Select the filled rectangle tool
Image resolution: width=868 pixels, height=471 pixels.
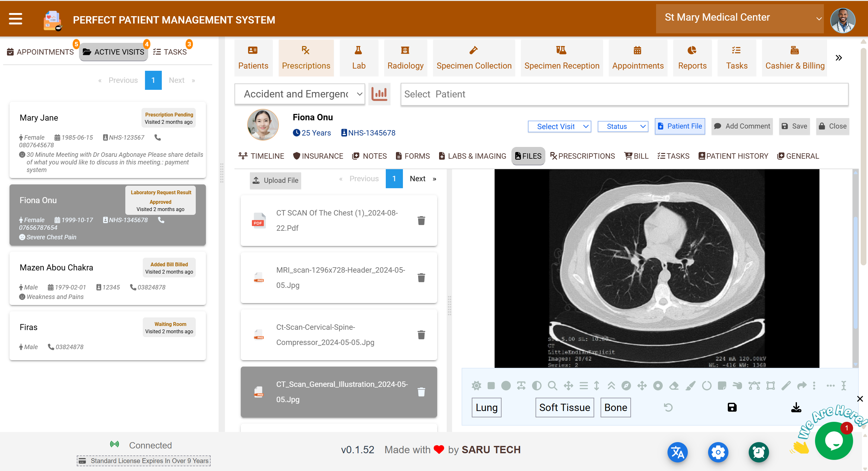491,385
